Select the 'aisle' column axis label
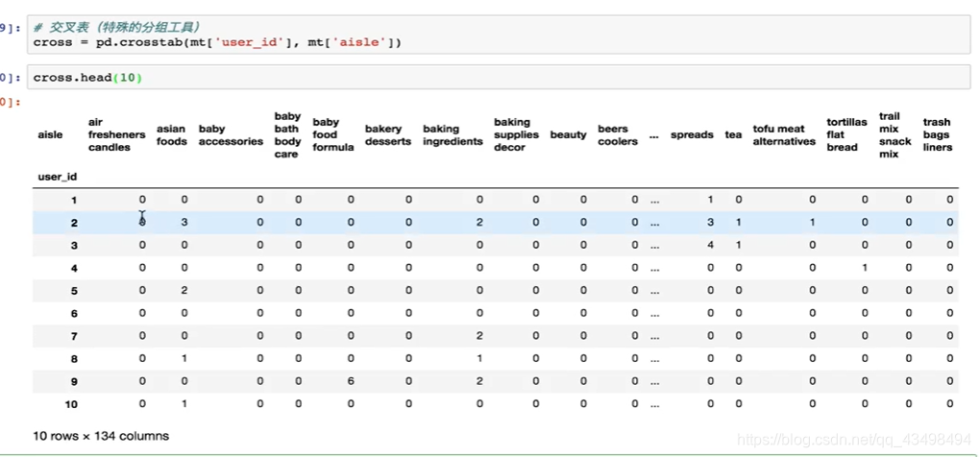 click(x=50, y=134)
